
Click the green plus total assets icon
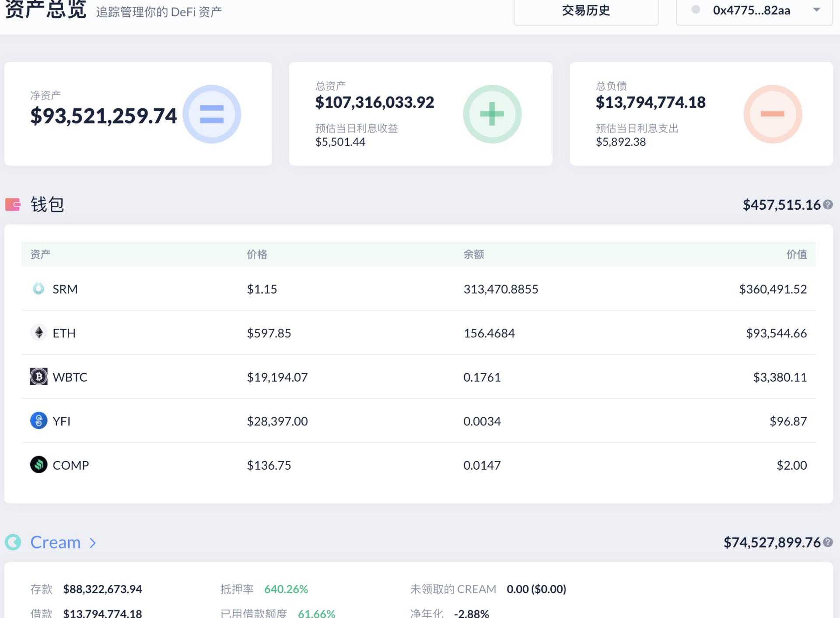pyautogui.click(x=492, y=114)
